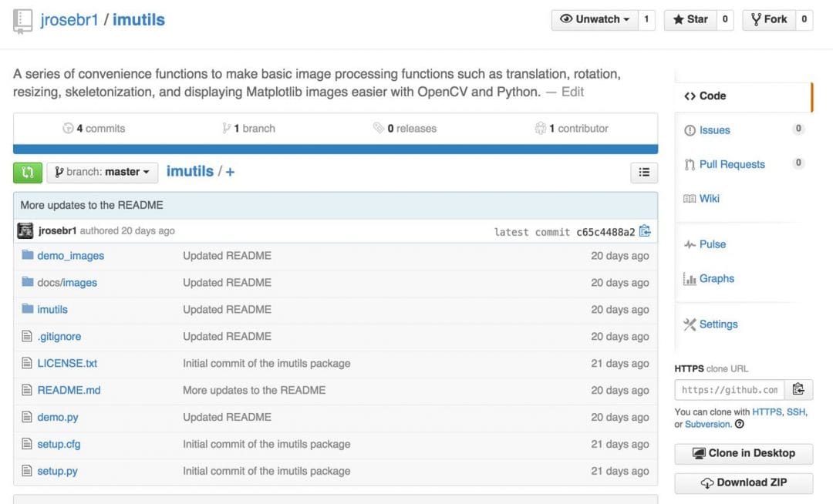Click the HTTPS clone URL text field

point(730,389)
